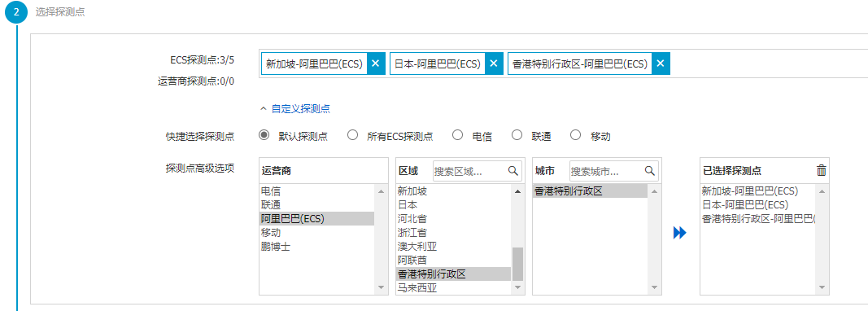Select 澳大利亚 in the 区域 list
Viewport: 868px width, 311px height.
pos(454,247)
